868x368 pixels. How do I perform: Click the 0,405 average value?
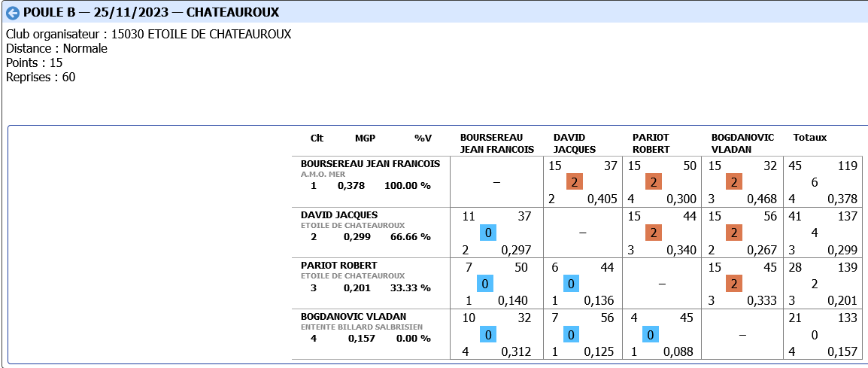click(x=602, y=199)
